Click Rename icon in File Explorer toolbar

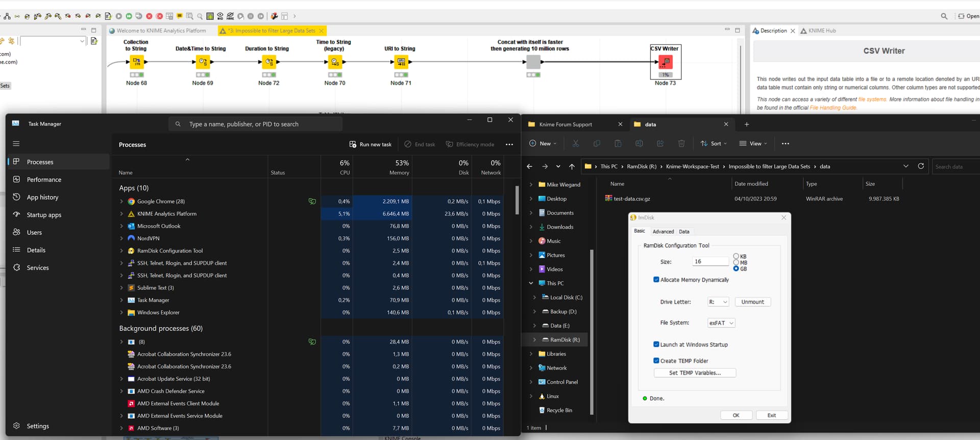point(639,143)
